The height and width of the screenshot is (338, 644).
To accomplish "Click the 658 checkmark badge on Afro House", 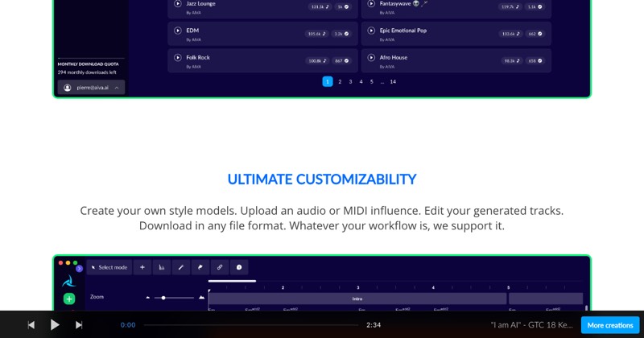I will click(535, 61).
